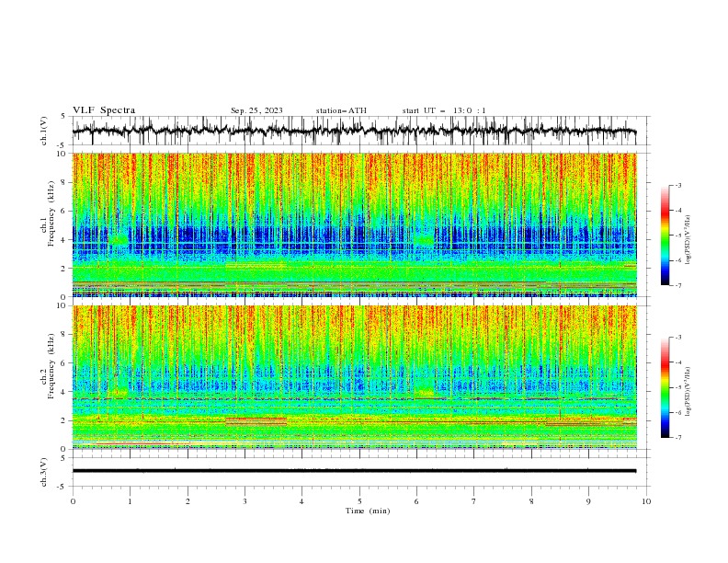Viewport: 728px width, 563px height.
Task: Click the "5" tick on the time axis
Action: click(359, 501)
